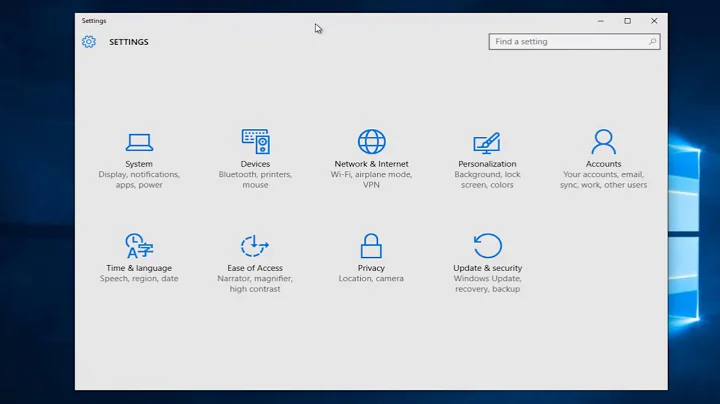This screenshot has width=720, height=404.
Task: Click 'Display, notifications, apps, power' description
Action: 139,180
